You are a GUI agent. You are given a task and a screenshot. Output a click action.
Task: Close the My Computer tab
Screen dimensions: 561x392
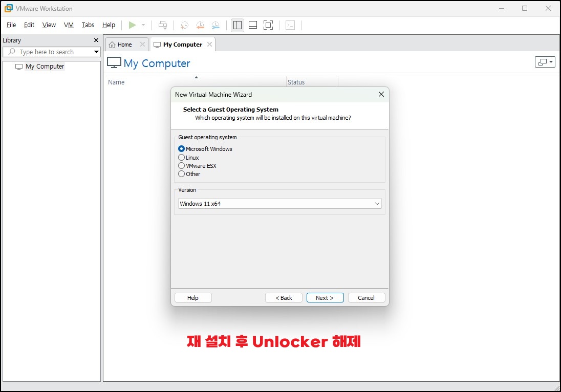click(210, 45)
